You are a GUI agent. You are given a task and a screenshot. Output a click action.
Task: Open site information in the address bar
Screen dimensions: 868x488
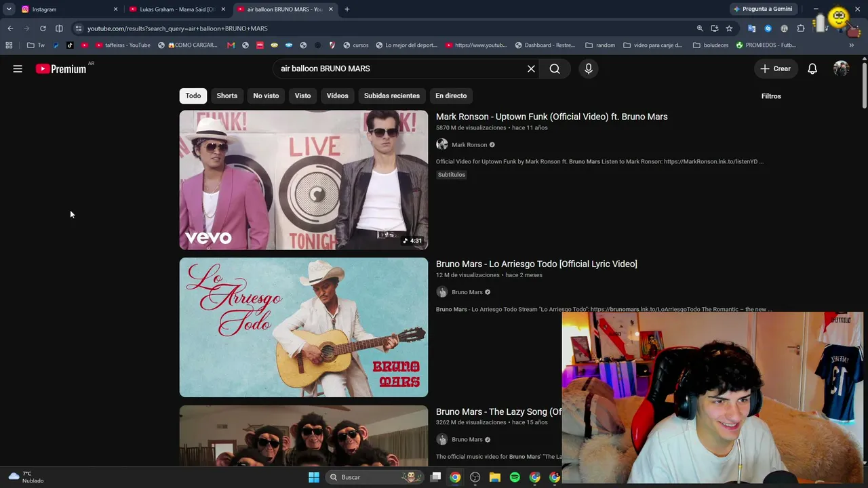pos(79,28)
